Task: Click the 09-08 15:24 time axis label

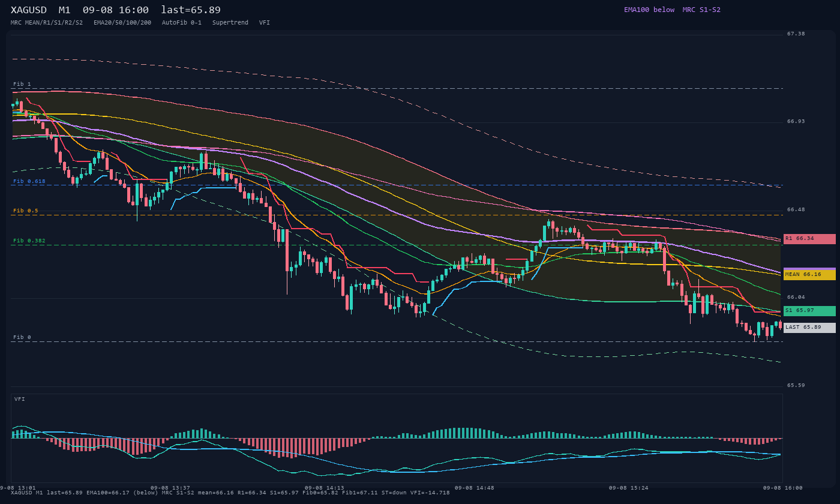Action: [629, 488]
